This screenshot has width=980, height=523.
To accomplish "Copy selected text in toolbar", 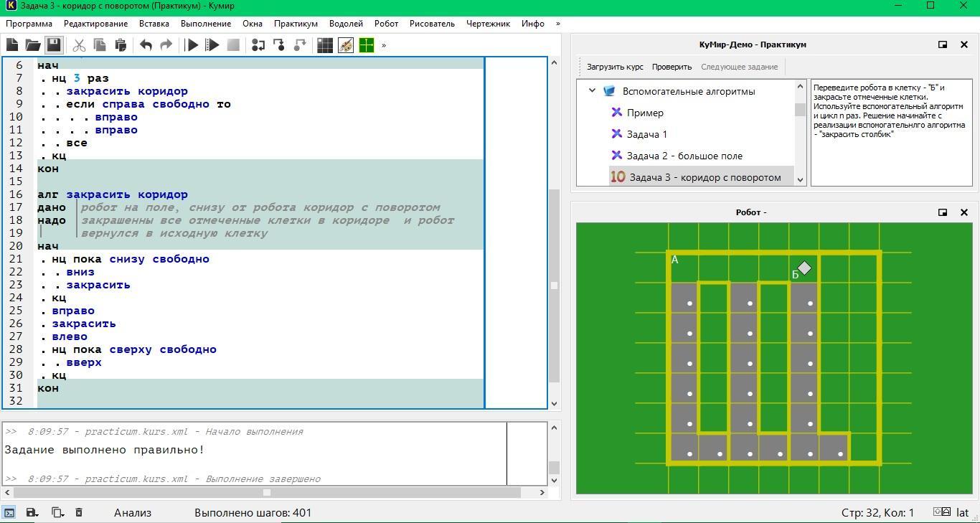I will pos(100,45).
